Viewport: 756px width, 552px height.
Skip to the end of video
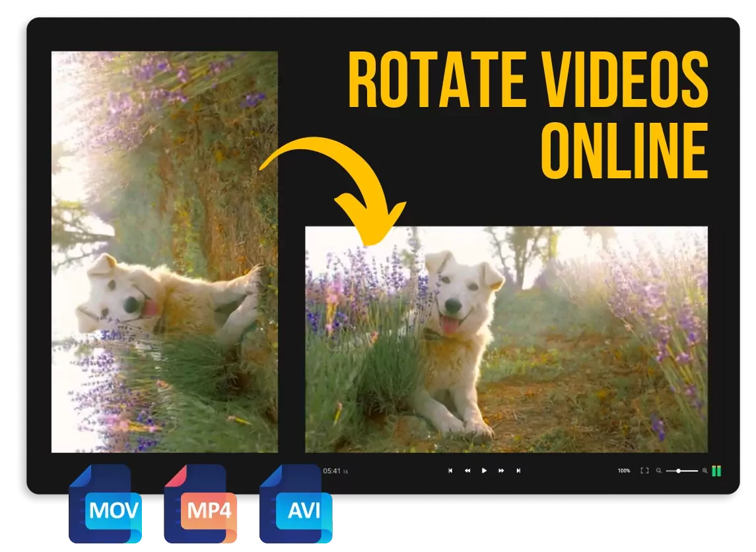click(x=518, y=471)
